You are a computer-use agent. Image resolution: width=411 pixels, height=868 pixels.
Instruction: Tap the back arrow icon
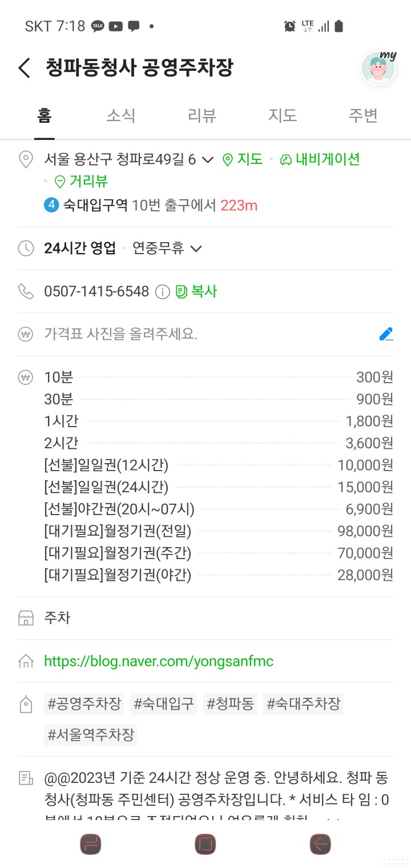(x=24, y=68)
